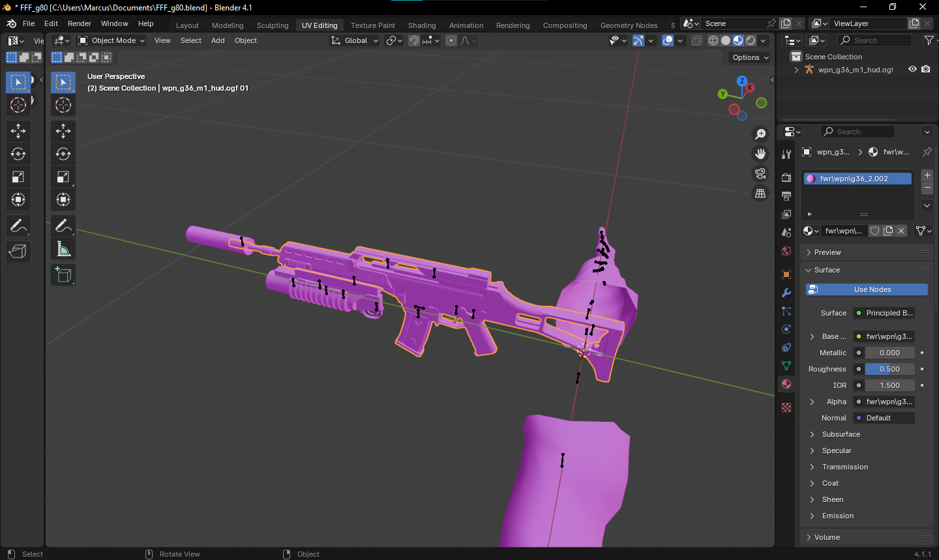
Task: Toggle camera view icon in viewport
Action: (x=760, y=173)
